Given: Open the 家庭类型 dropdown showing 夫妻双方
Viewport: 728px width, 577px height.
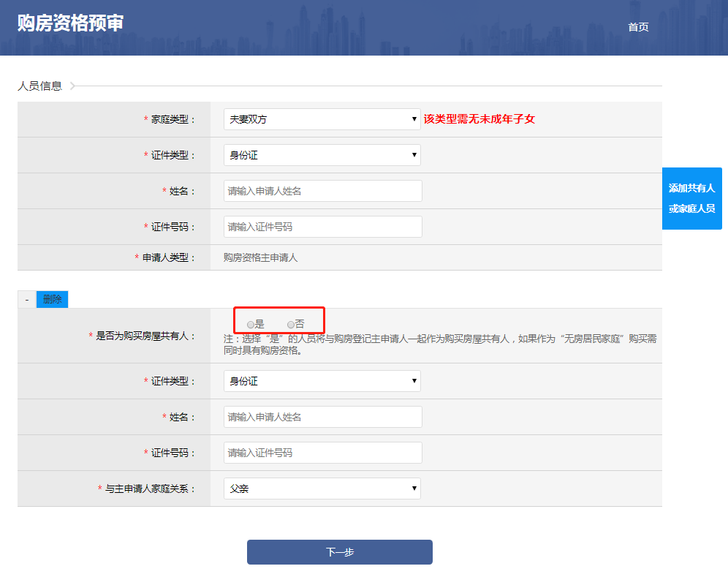Looking at the screenshot, I should click(322, 119).
